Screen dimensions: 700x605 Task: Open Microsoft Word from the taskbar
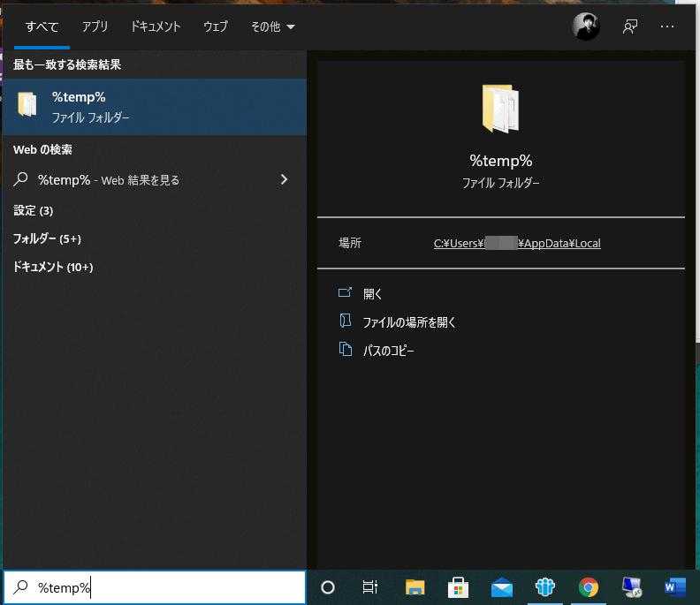[674, 587]
